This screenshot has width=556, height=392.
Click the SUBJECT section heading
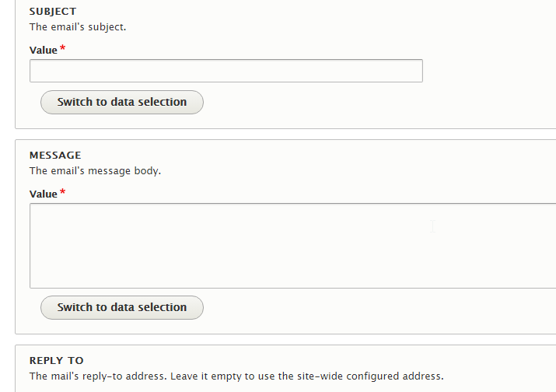click(x=53, y=12)
